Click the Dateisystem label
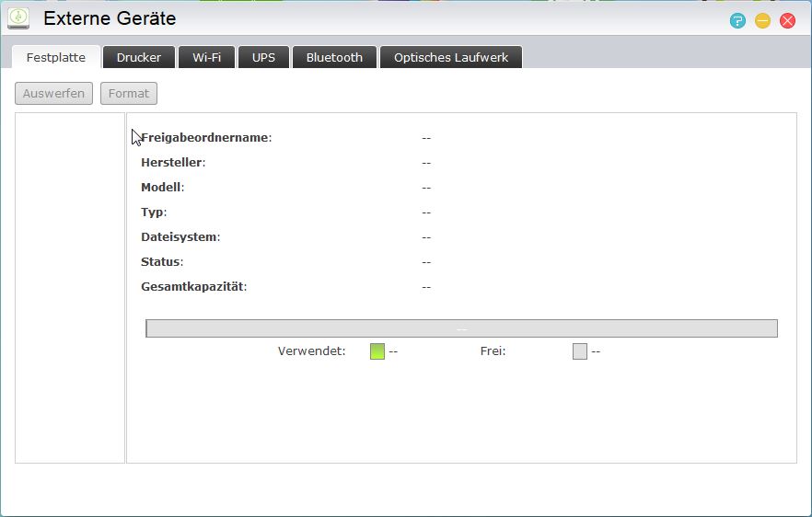This screenshot has height=517, width=812. coord(180,237)
